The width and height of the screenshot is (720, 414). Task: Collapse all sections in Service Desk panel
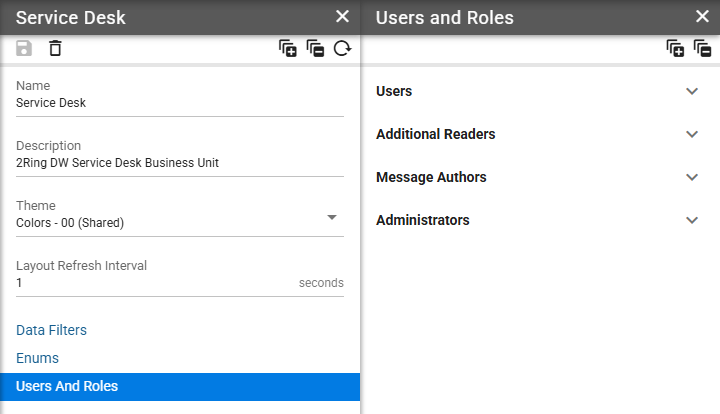click(x=315, y=48)
